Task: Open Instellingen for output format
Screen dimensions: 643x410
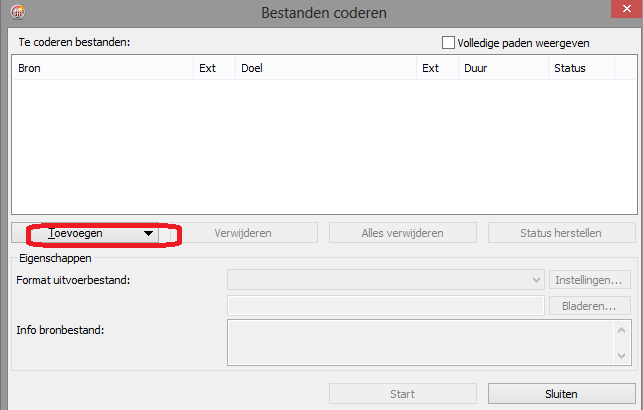Action: 589,280
